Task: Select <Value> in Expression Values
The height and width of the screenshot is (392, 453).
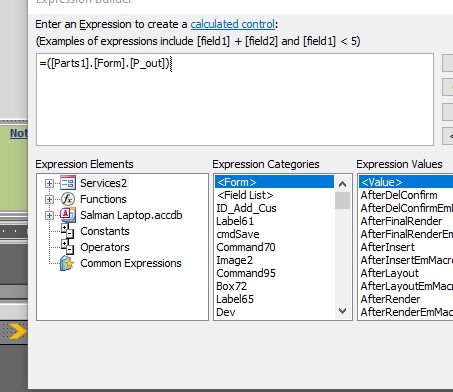Action: 406,182
